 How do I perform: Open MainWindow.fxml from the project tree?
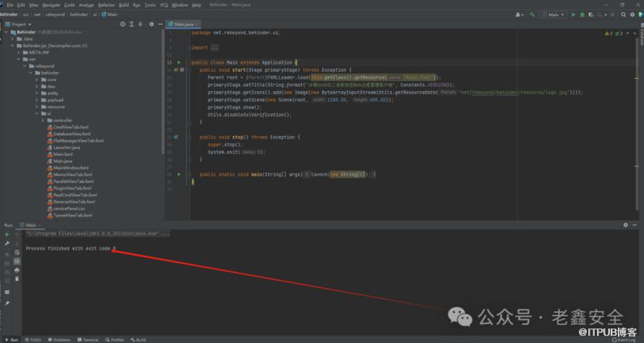(x=70, y=168)
